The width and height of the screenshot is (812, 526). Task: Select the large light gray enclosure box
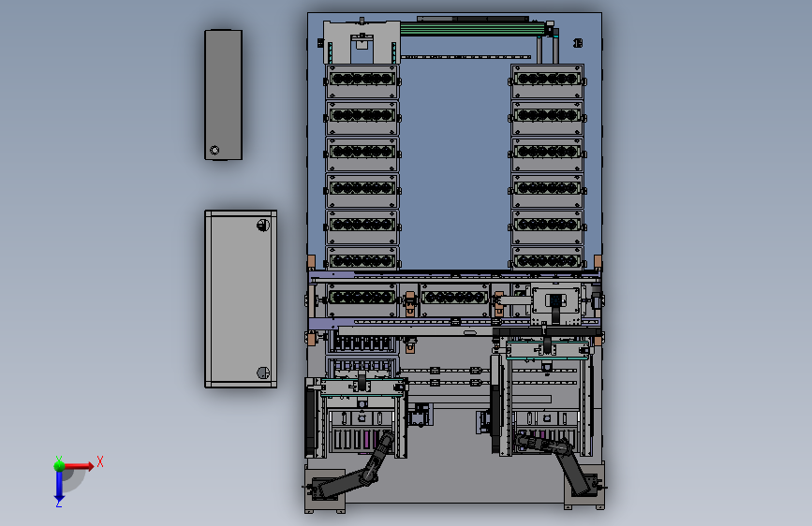[241, 299]
